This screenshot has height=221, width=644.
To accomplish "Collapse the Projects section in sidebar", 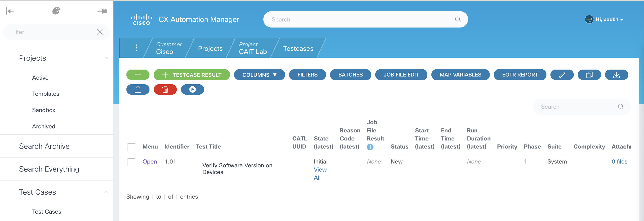I will click(105, 58).
